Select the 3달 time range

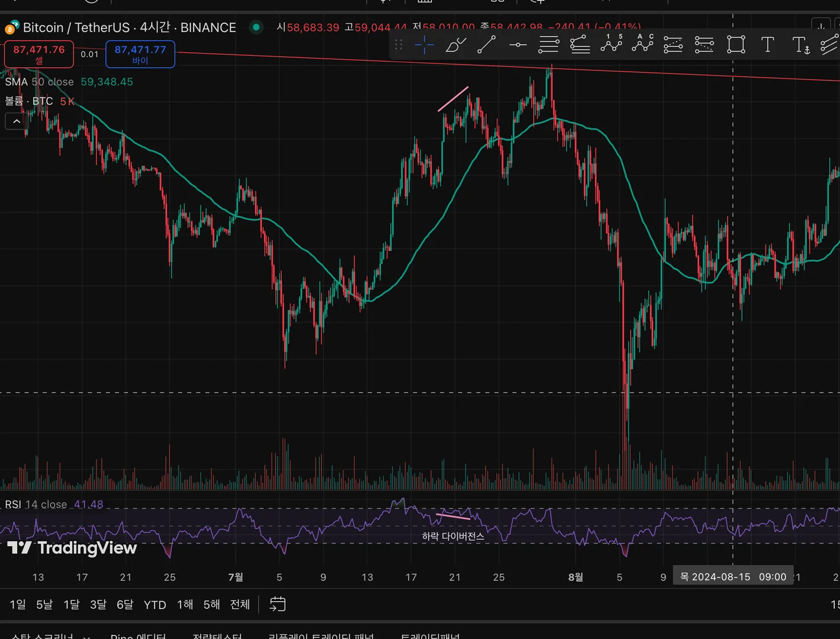pyautogui.click(x=98, y=605)
